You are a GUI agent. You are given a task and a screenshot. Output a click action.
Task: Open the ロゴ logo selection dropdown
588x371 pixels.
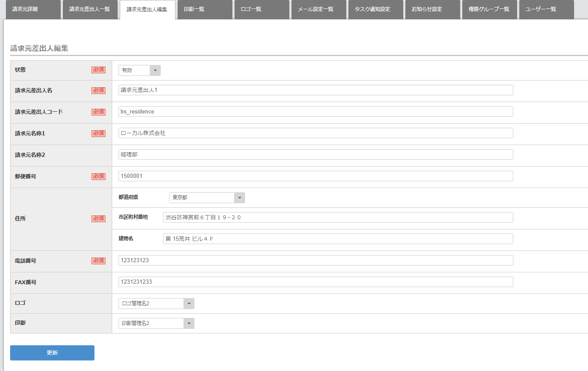coord(156,304)
